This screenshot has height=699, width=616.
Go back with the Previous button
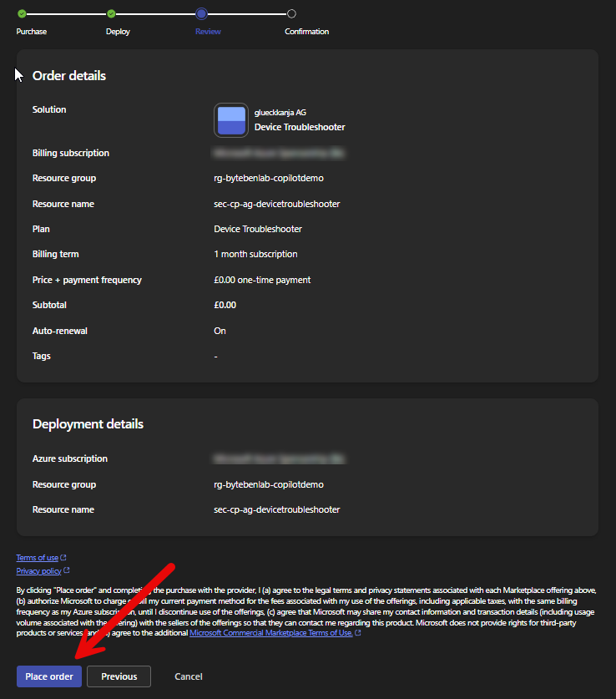pyautogui.click(x=119, y=676)
